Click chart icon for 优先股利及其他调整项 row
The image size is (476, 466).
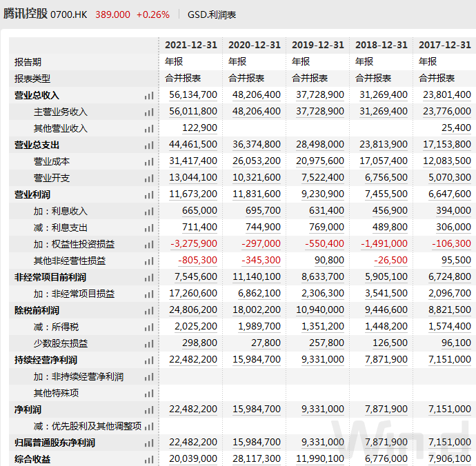(x=149, y=427)
